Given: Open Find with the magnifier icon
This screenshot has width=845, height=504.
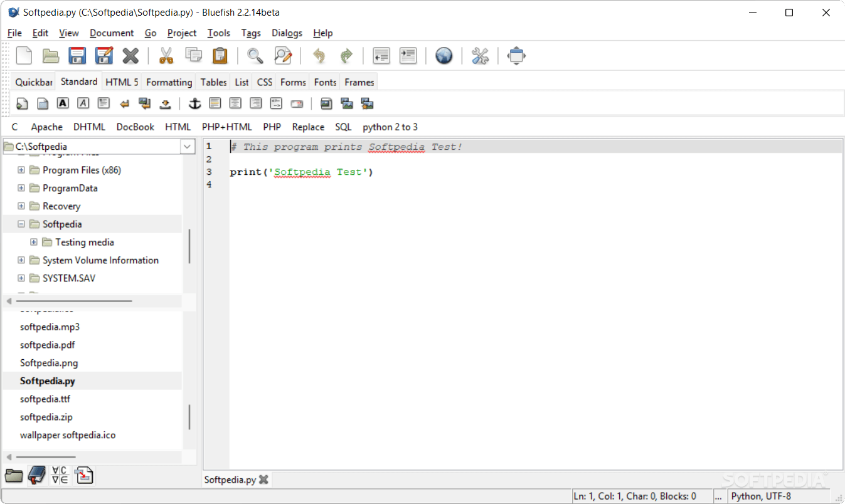Looking at the screenshot, I should 255,56.
